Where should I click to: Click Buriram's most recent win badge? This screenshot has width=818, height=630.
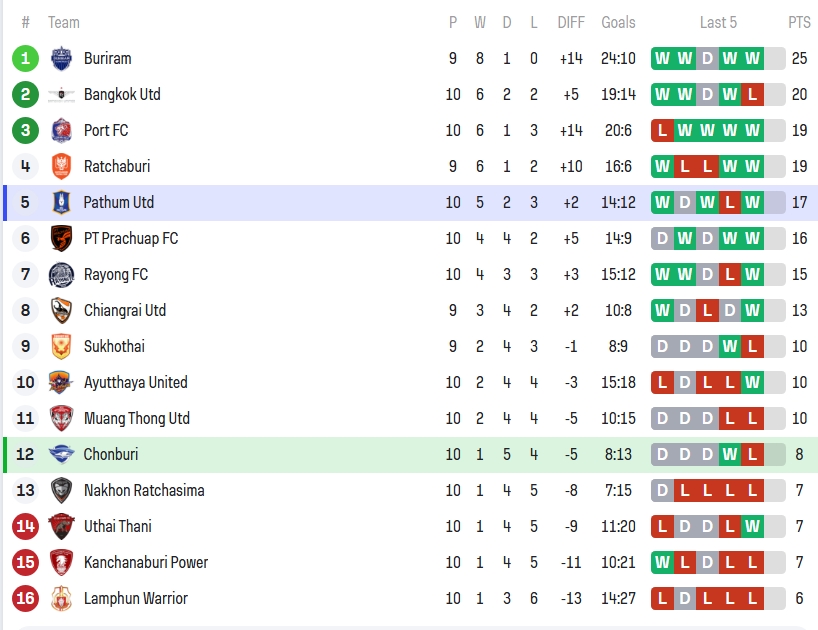click(752, 58)
